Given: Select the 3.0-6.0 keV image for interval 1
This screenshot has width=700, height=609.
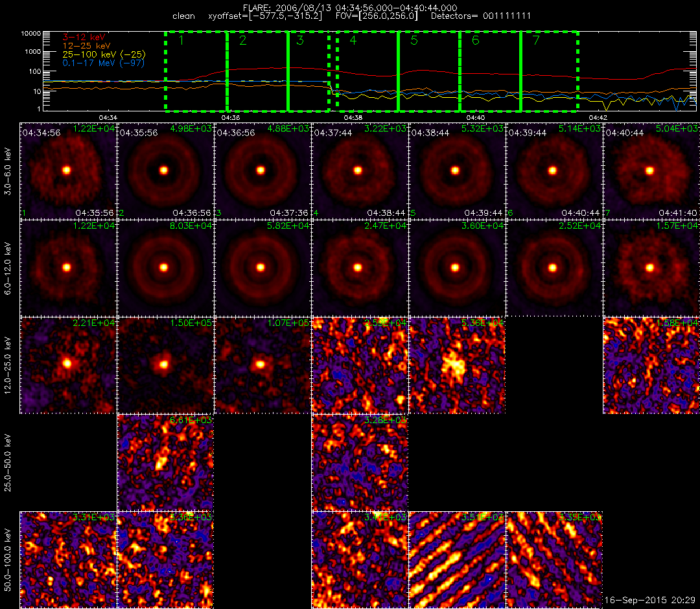Looking at the screenshot, I should [68, 171].
